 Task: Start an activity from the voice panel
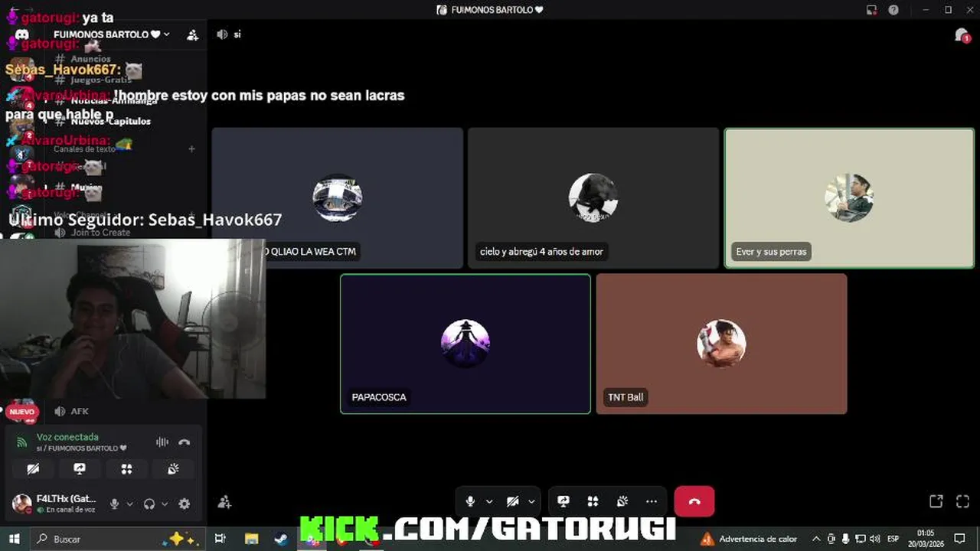[x=126, y=469]
